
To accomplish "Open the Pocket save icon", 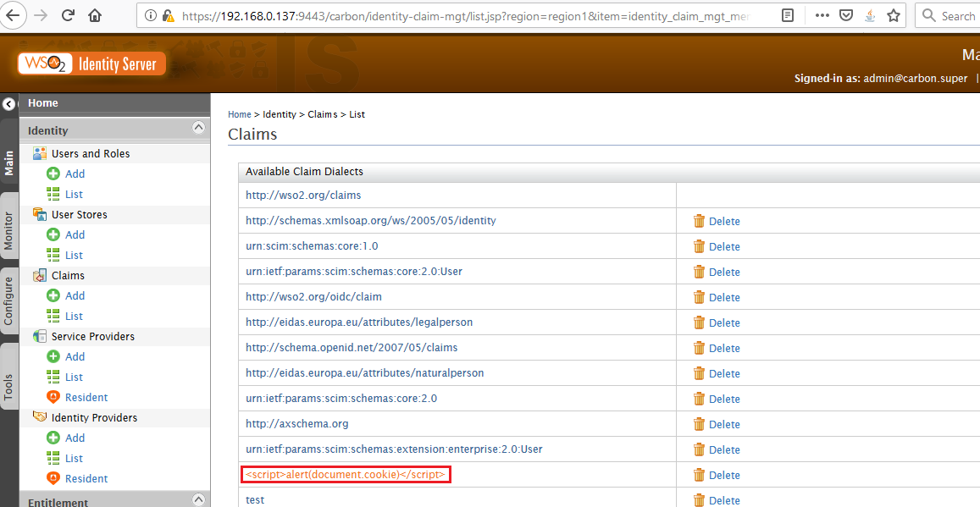I will point(846,15).
